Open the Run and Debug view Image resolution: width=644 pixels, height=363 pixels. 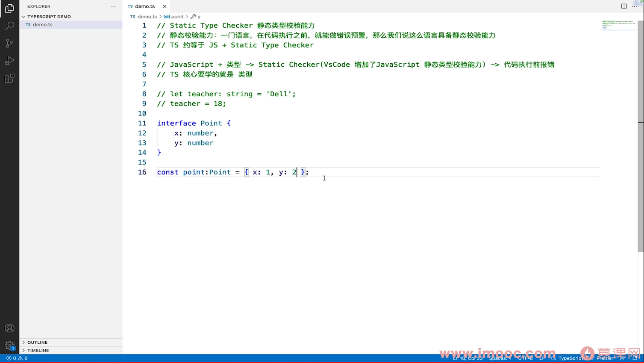click(x=9, y=61)
